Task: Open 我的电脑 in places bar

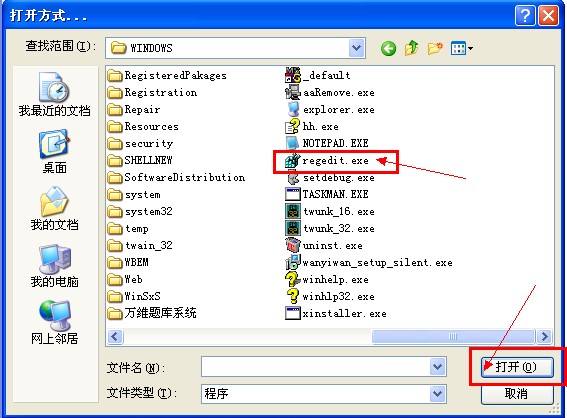Action: (x=55, y=266)
